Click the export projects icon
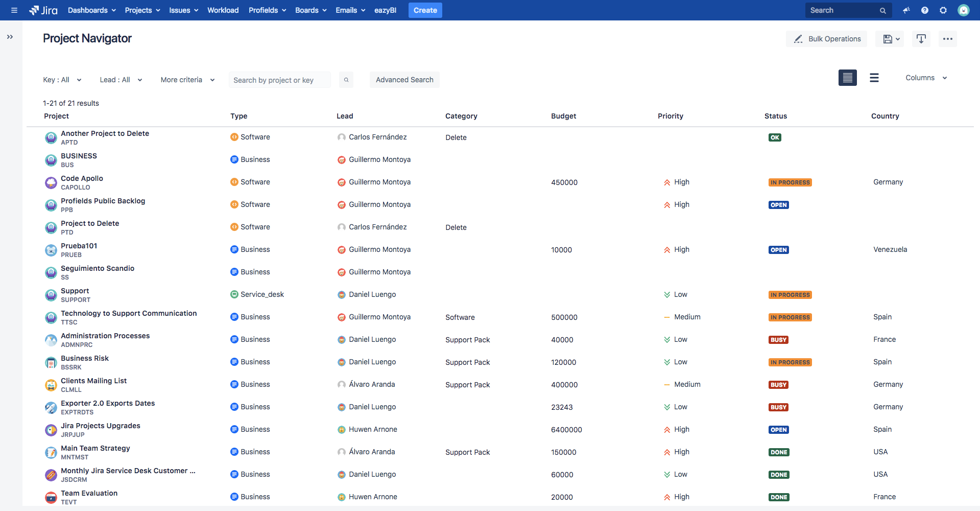 [x=921, y=39]
